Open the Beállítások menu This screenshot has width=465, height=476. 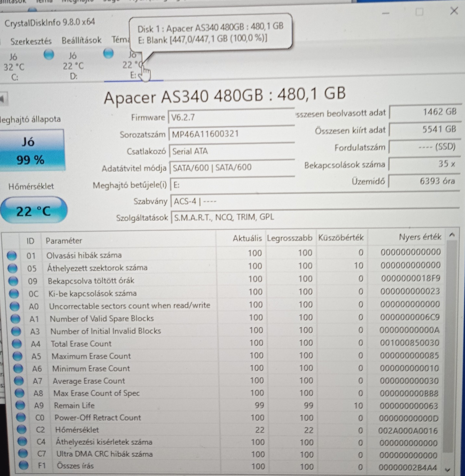[82, 41]
